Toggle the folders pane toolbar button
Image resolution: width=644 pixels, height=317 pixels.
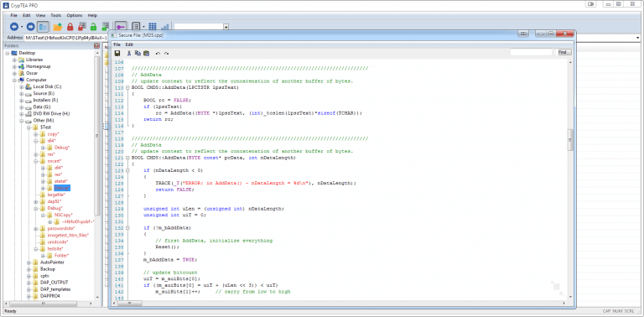43,27
